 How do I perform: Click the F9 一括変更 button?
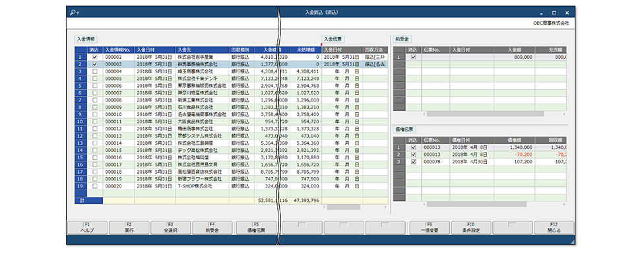(430, 228)
